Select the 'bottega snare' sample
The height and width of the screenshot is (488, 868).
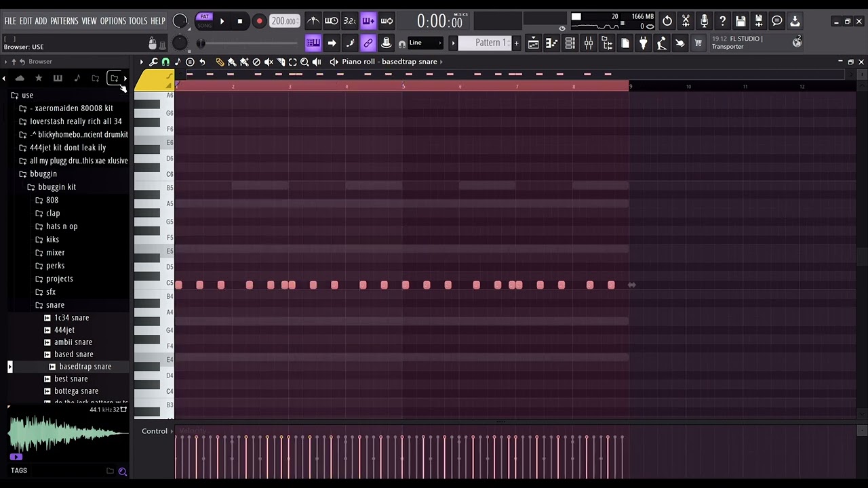click(x=76, y=391)
